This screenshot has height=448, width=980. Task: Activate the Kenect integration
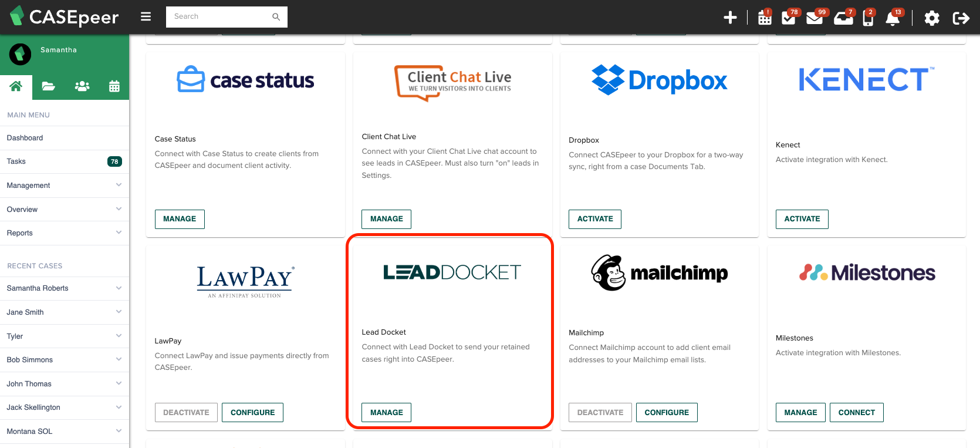[x=802, y=219]
